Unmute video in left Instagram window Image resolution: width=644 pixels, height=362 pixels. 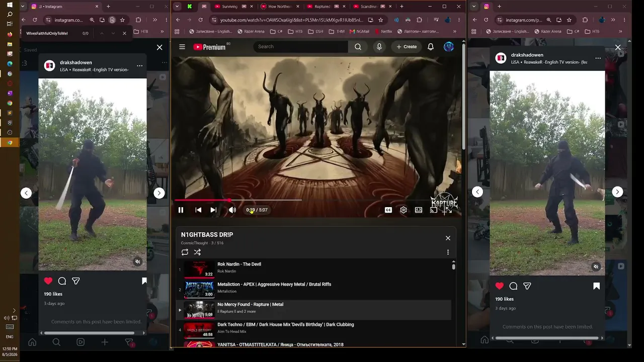coord(137,262)
